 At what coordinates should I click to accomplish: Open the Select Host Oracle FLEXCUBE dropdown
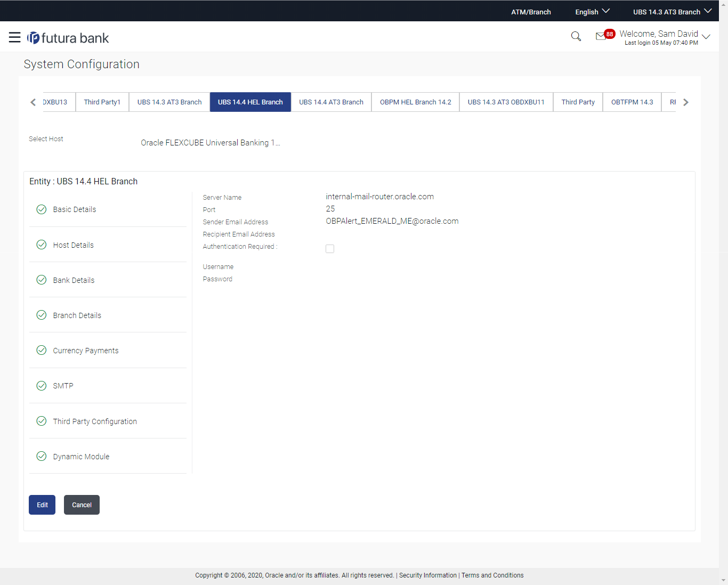coord(211,143)
